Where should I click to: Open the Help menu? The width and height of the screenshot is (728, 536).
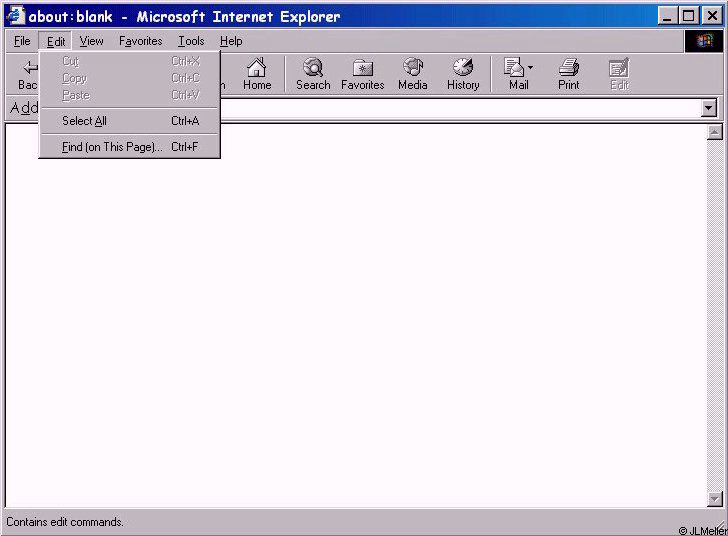coord(231,41)
